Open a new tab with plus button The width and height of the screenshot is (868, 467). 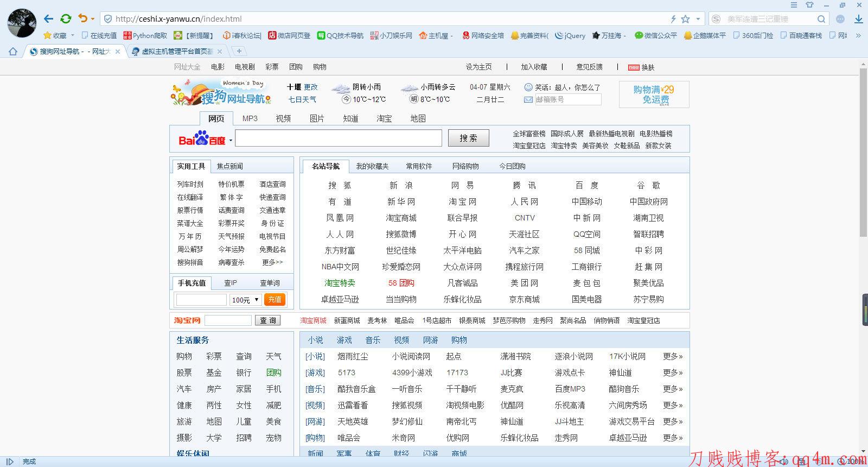pos(239,51)
